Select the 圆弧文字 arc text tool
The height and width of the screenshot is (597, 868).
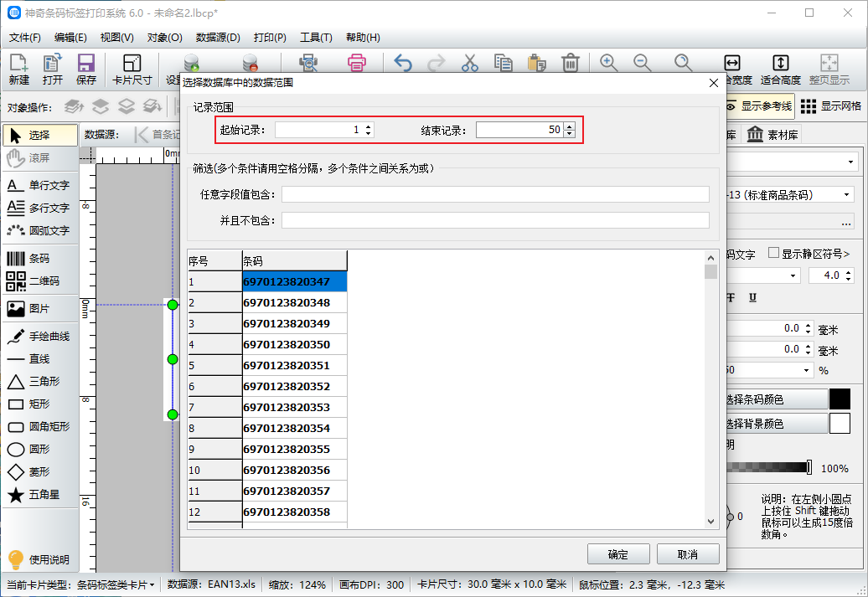pyautogui.click(x=40, y=231)
